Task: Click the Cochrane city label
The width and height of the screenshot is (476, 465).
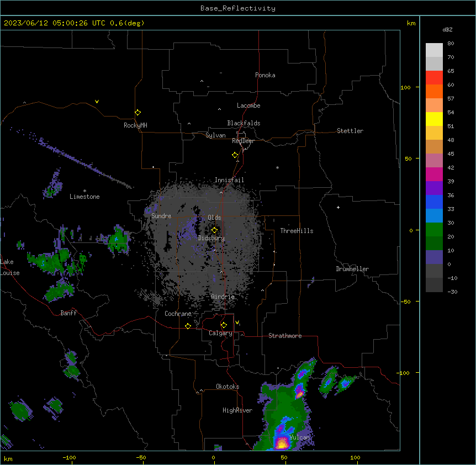Action: click(178, 314)
